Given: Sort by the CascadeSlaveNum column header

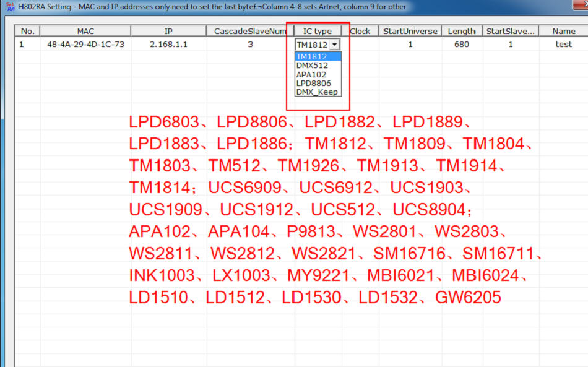Looking at the screenshot, I should click(250, 31).
